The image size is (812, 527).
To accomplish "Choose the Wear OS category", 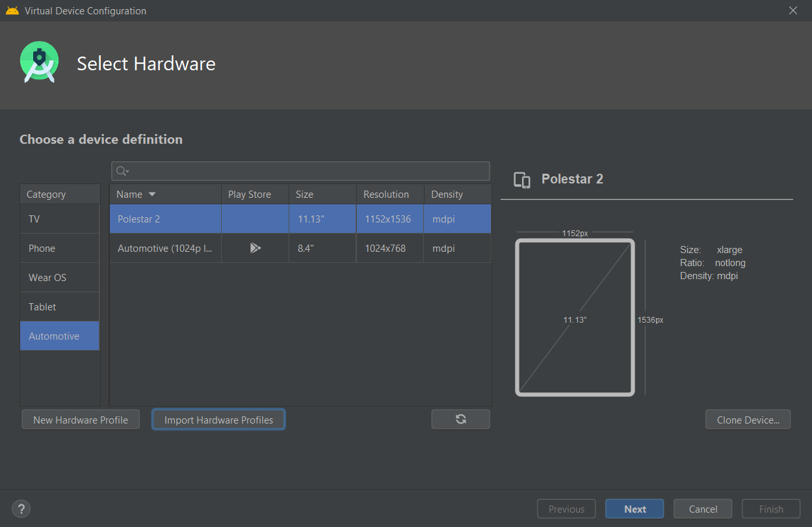I will point(60,278).
